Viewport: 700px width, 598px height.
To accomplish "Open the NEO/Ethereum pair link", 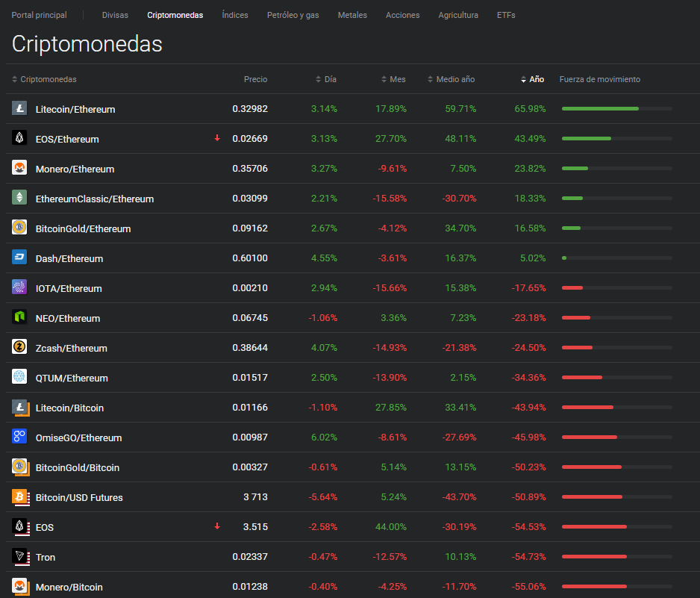I will (68, 319).
